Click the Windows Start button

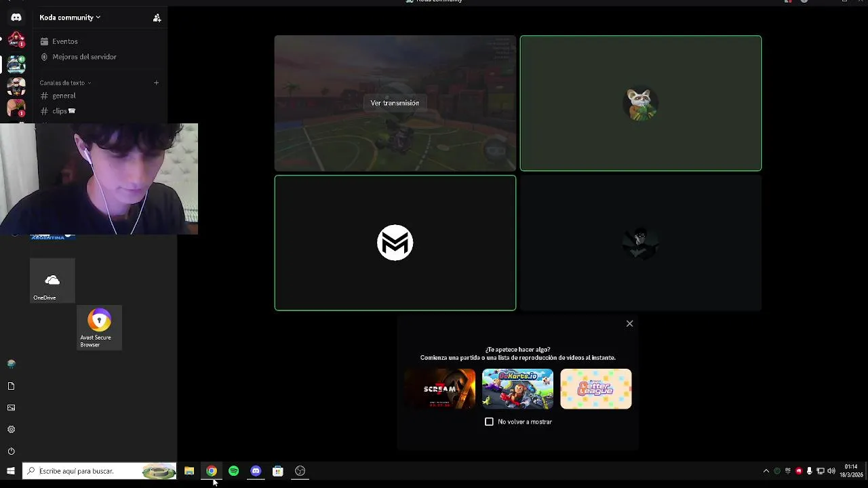point(11,471)
